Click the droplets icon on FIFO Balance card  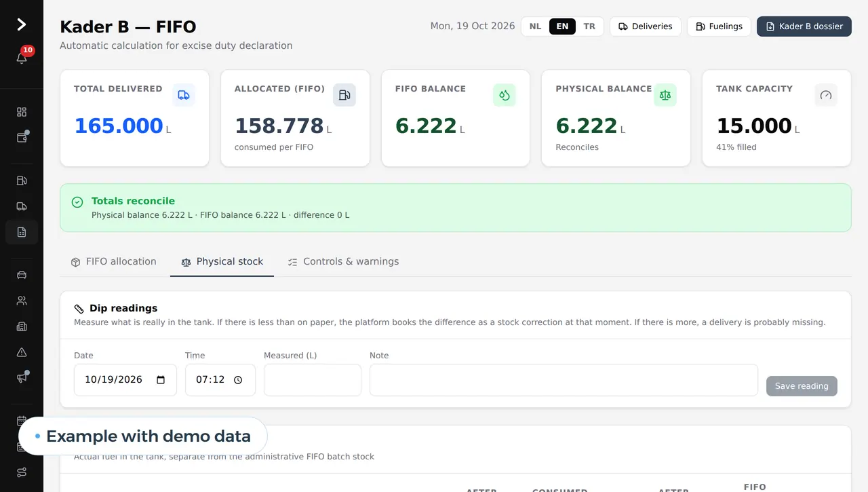(x=505, y=95)
